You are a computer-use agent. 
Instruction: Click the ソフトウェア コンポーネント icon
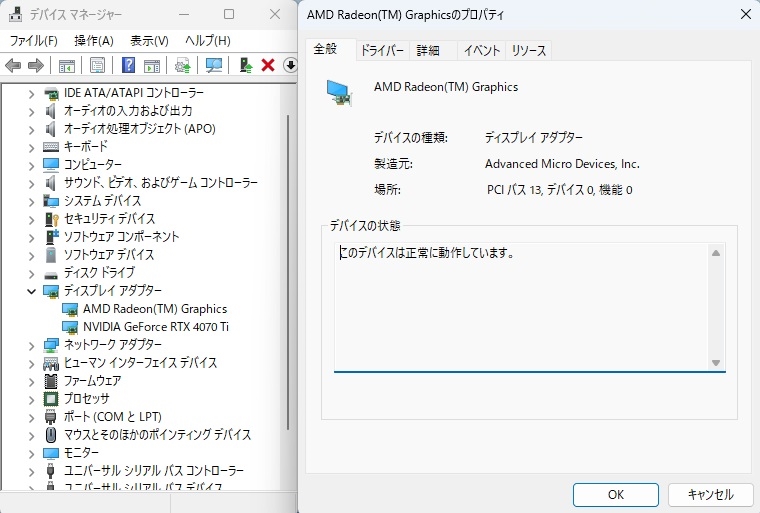pyautogui.click(x=51, y=237)
